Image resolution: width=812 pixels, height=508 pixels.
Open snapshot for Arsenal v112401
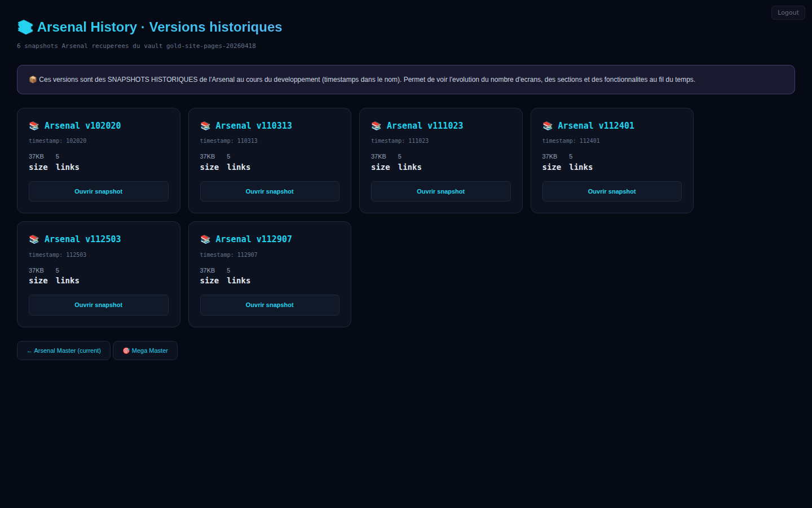tap(612, 191)
